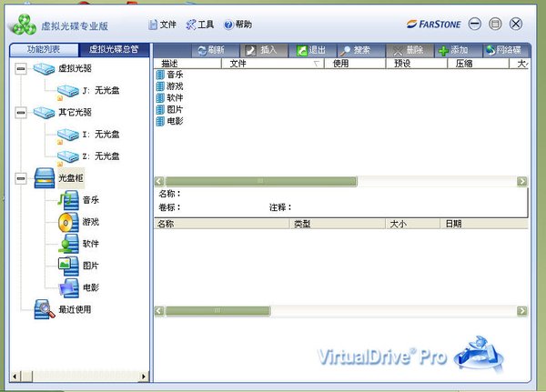
Task: Click left tree panel scroll right arrow
Action: point(144,377)
